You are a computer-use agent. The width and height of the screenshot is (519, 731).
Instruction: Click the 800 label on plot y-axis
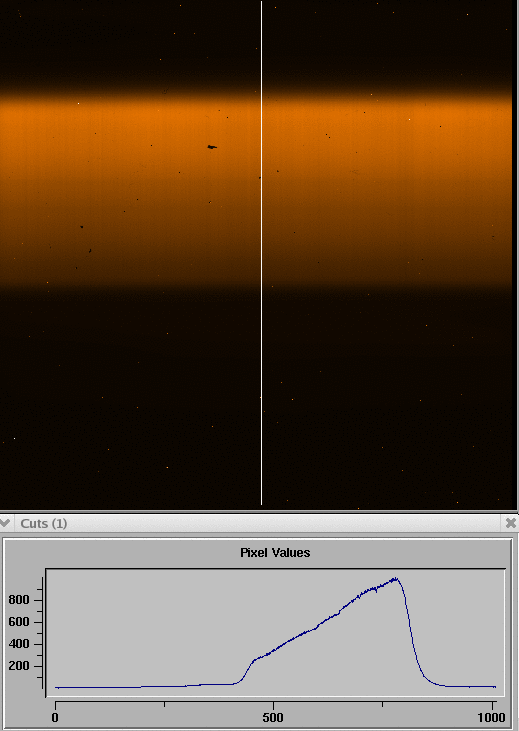pos(19,600)
